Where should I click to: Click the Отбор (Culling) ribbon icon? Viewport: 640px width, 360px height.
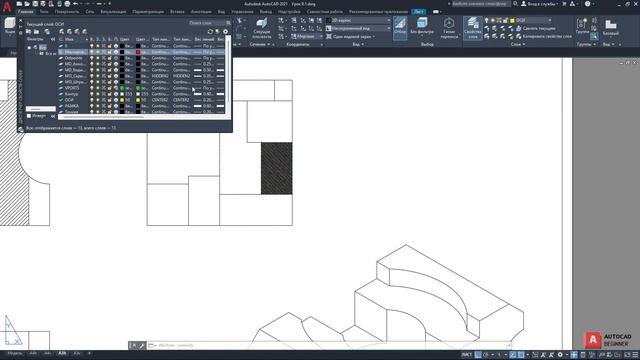click(x=400, y=27)
